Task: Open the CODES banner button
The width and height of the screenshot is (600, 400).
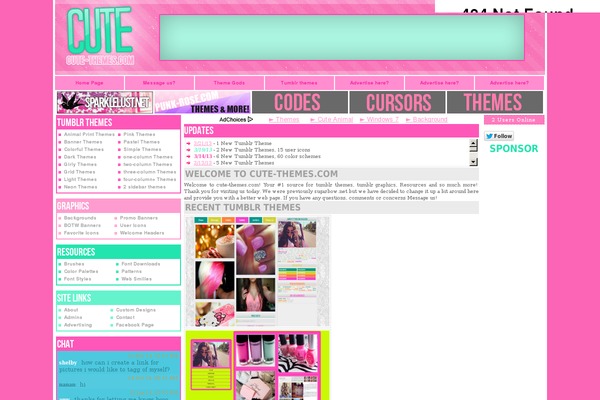Action: (300, 102)
